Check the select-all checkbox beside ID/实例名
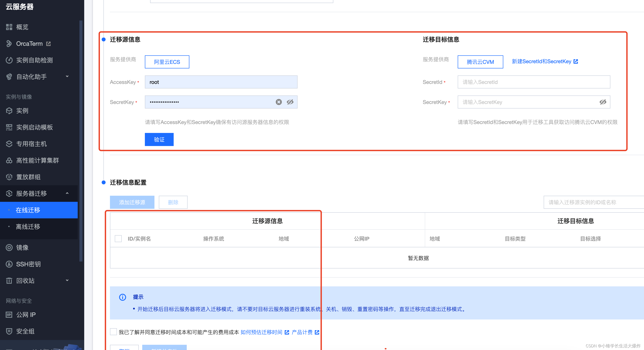 click(118, 239)
